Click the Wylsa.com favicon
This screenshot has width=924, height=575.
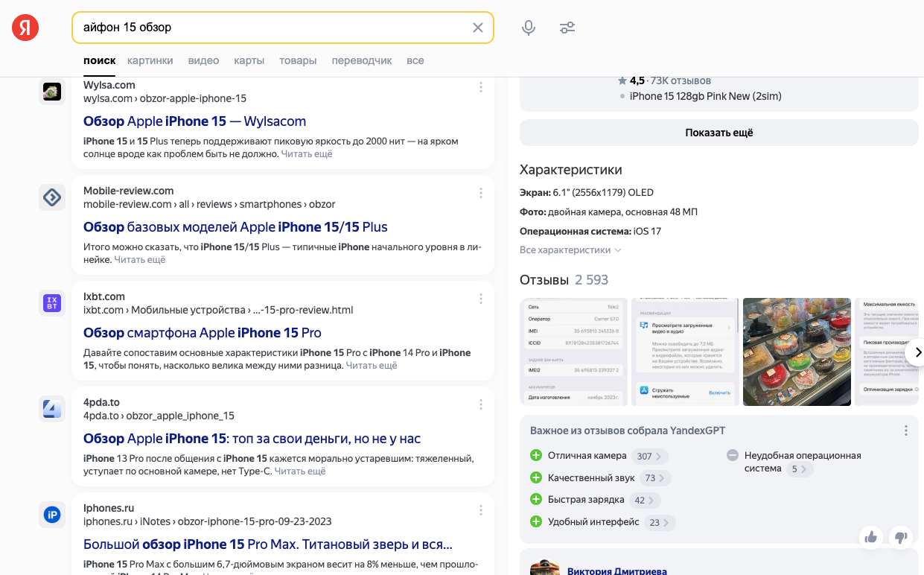51,92
